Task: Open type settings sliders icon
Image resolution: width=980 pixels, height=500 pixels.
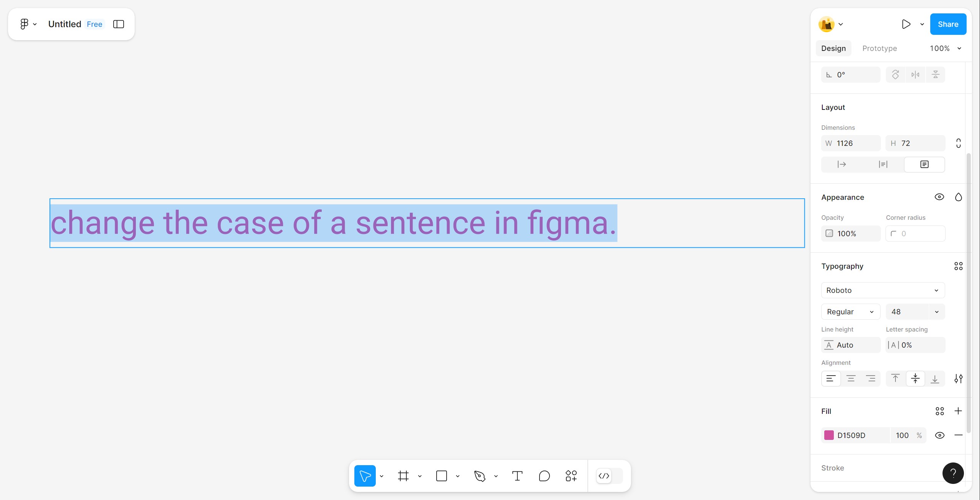Action: point(958,379)
